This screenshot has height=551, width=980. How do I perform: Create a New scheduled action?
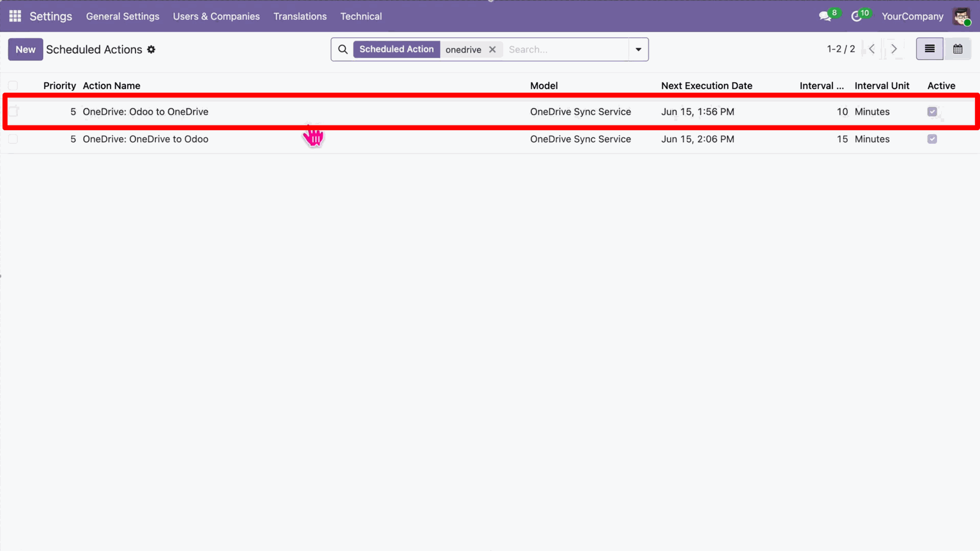pyautogui.click(x=26, y=49)
